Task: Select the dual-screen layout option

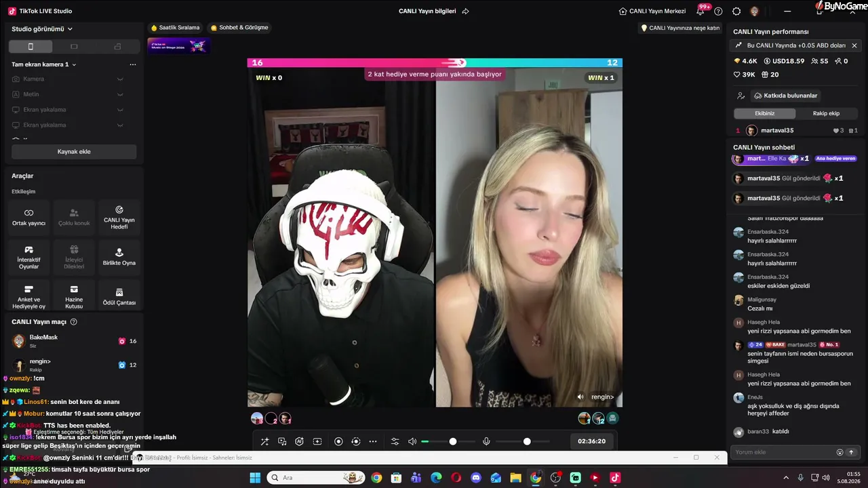Action: 117,47
